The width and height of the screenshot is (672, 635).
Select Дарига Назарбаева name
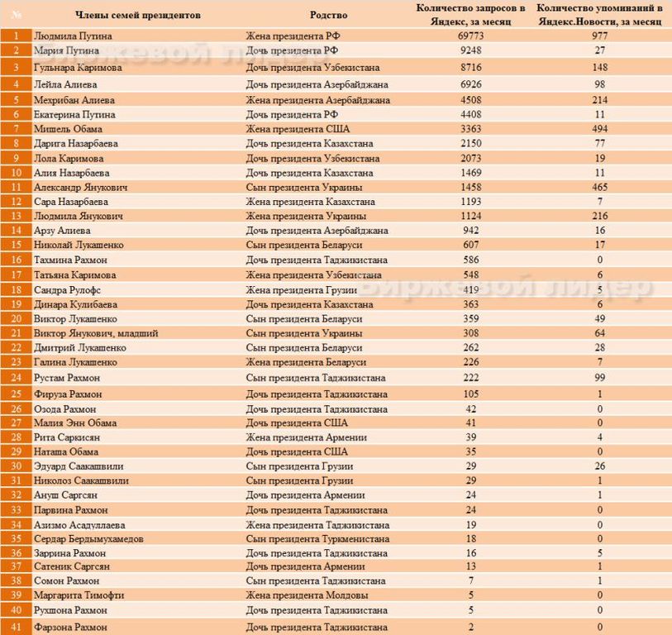click(x=76, y=144)
